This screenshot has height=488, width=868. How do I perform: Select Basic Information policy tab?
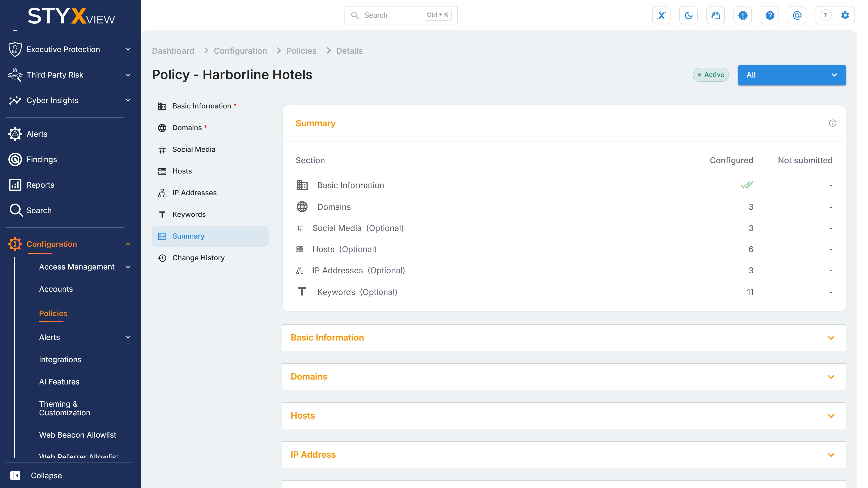click(210, 106)
